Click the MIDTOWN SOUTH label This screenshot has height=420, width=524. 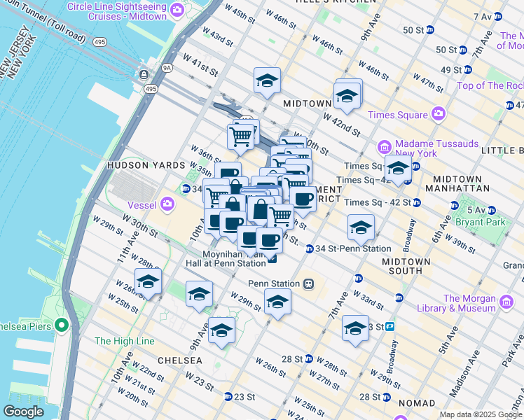click(406, 266)
